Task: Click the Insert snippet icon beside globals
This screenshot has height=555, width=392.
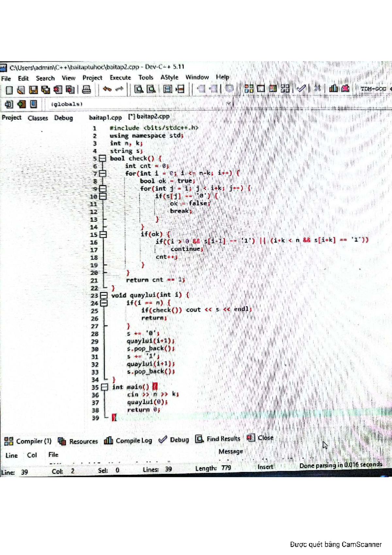Action: (9, 104)
